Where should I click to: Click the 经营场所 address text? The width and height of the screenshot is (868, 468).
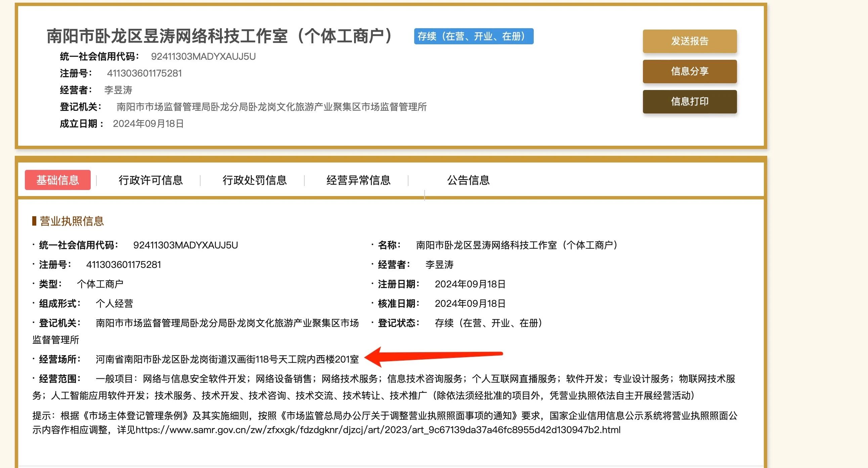pyautogui.click(x=227, y=359)
